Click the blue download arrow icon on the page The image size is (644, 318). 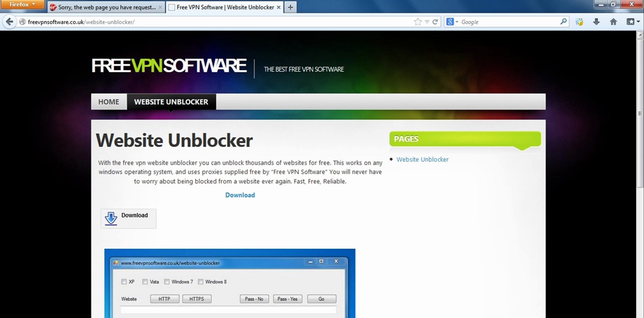click(x=111, y=218)
